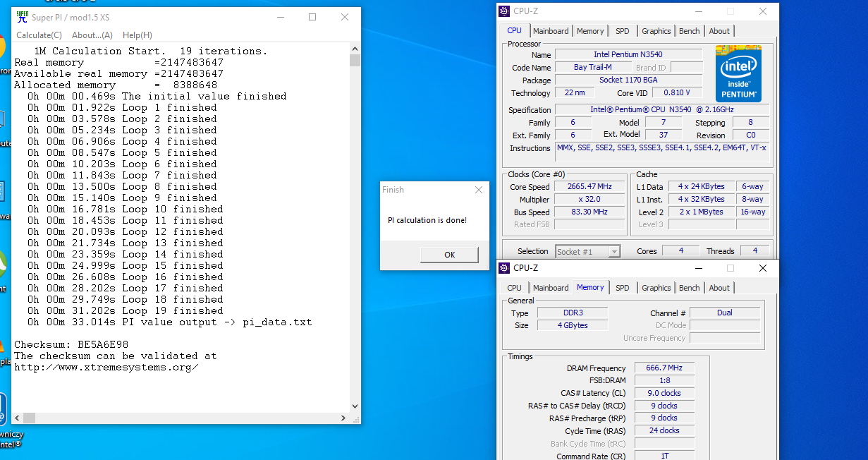Screen dimensions: 868x460
Task: Click the Cores value 4
Action: point(681,251)
